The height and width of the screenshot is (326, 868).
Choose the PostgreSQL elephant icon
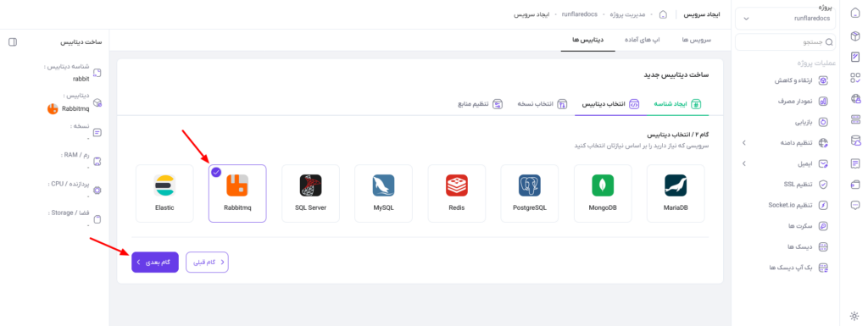530,185
